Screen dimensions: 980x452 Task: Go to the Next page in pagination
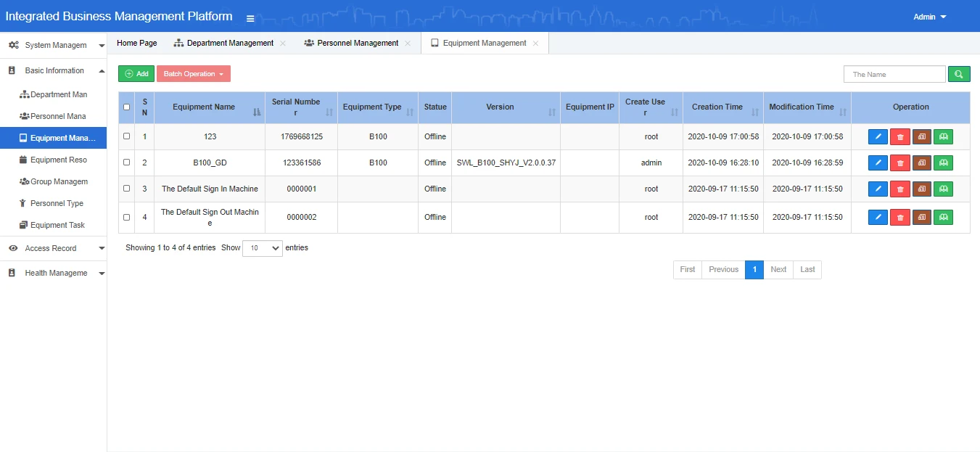pyautogui.click(x=778, y=270)
